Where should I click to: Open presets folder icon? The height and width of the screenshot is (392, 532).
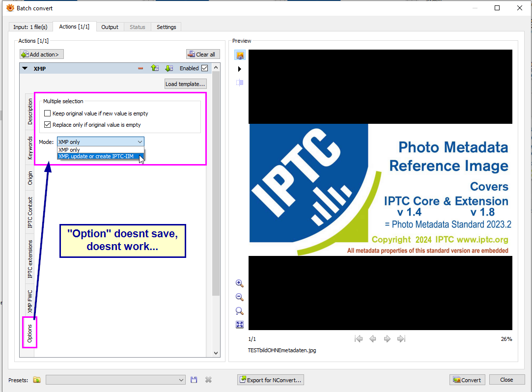click(x=37, y=380)
